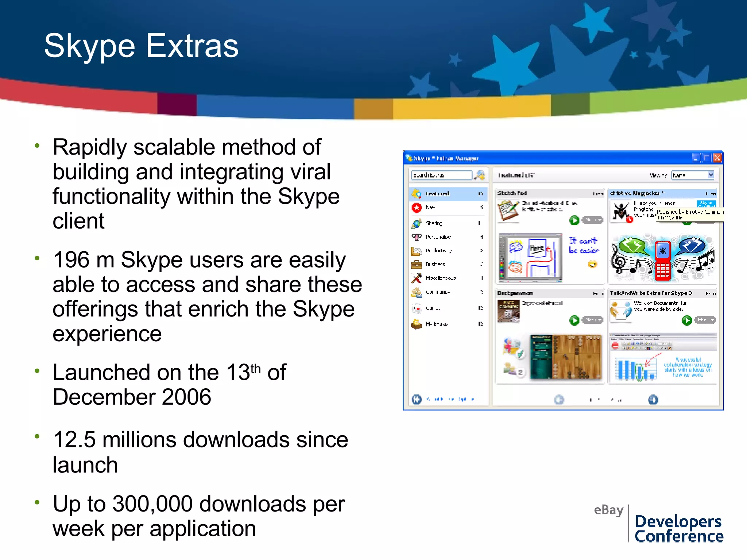
Task: Start TalkAndWrite with green play button
Action: click(x=687, y=320)
